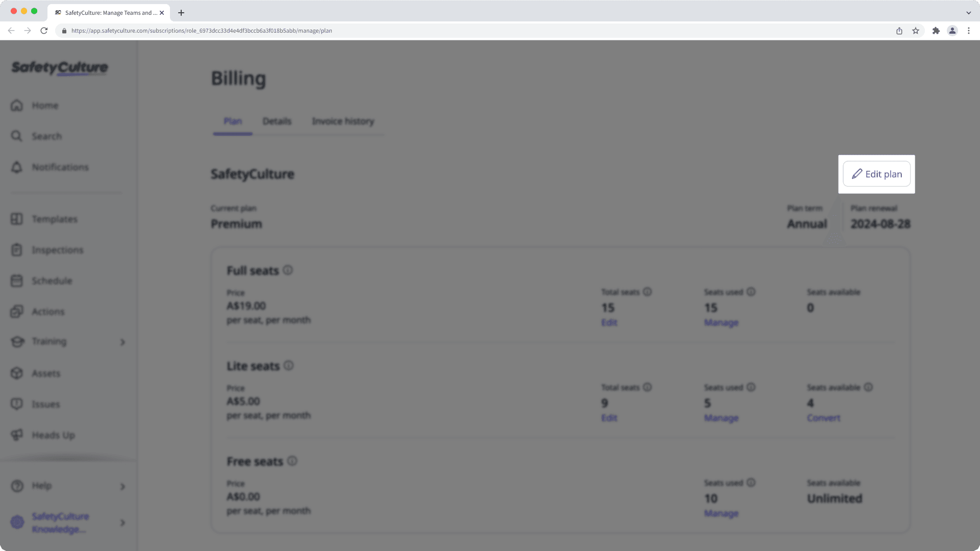Click the browser extensions puzzle icon
This screenshot has width=980, height=551.
[937, 31]
